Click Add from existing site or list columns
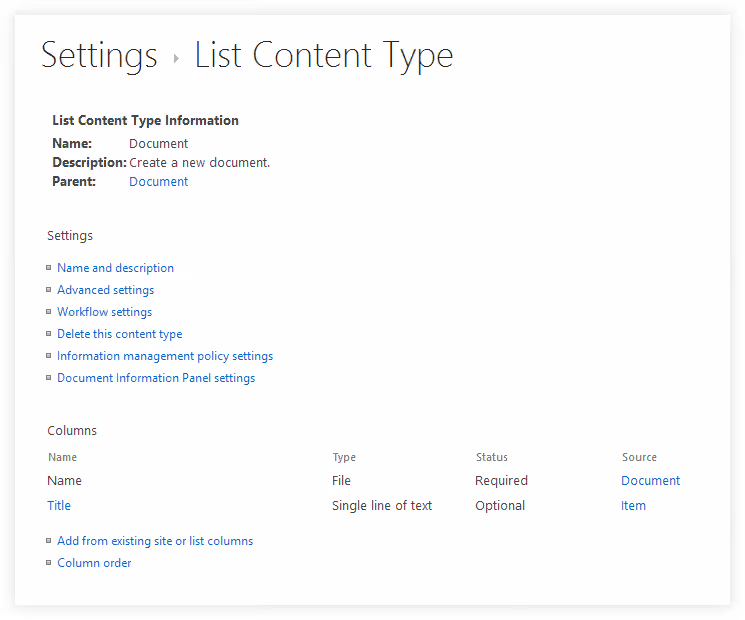 click(x=155, y=541)
